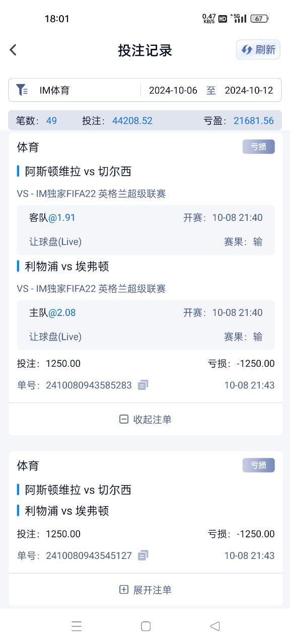The image size is (290, 644).
Task: Copy order number 2410080943545127 via copy icon
Action: (x=142, y=555)
